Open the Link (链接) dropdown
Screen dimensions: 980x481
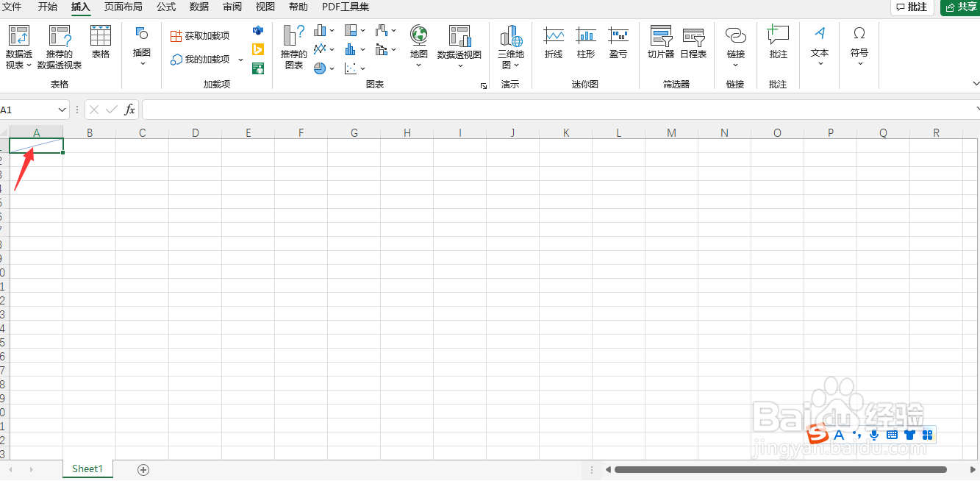[x=736, y=47]
